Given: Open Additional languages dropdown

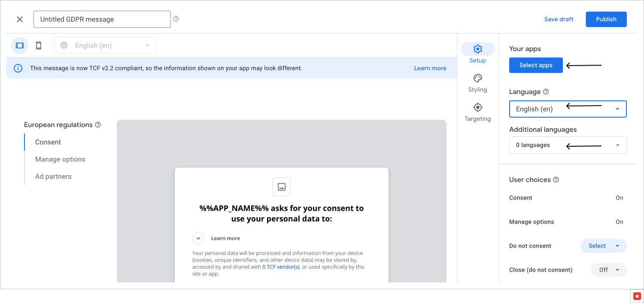Looking at the screenshot, I should 568,145.
